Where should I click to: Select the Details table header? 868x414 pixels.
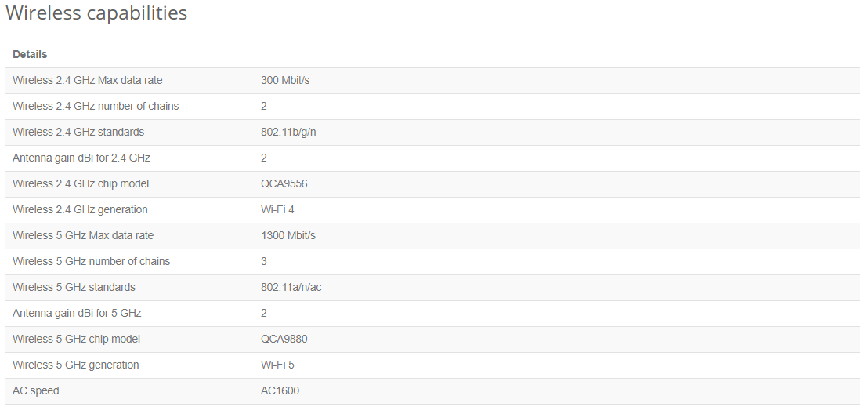[30, 54]
